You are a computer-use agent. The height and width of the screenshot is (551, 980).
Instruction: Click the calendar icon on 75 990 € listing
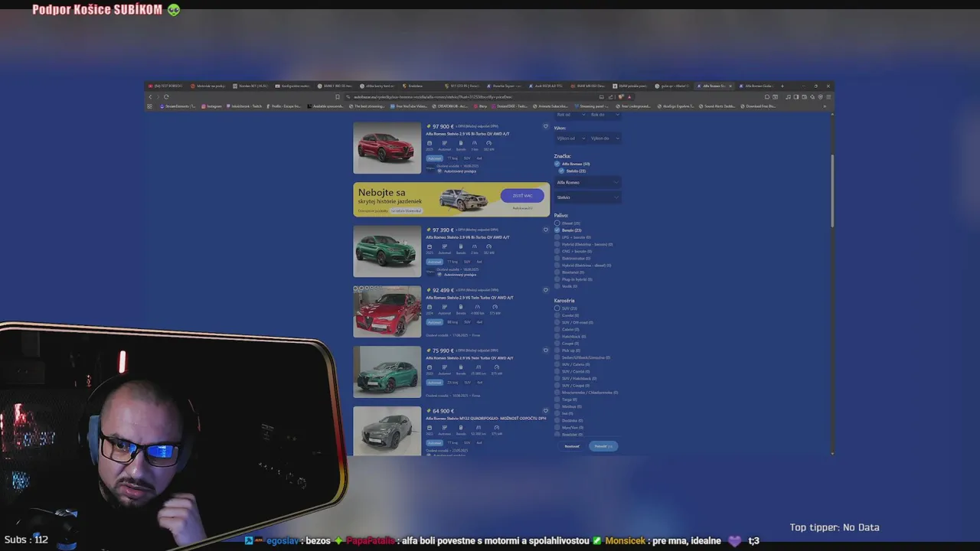[x=430, y=367]
